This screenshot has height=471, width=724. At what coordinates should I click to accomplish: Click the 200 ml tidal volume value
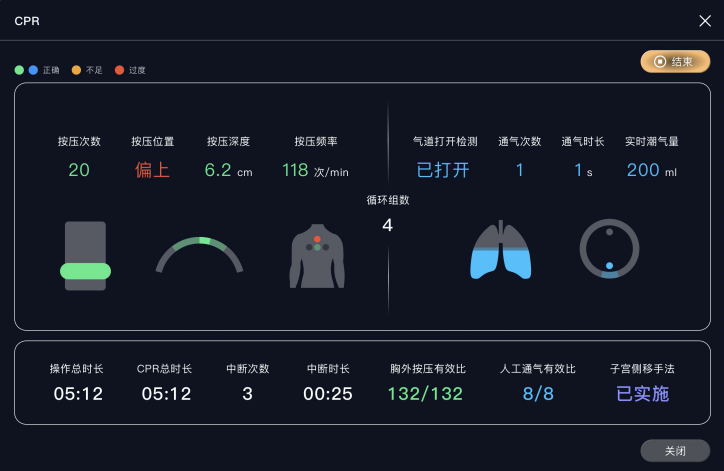[x=652, y=170]
